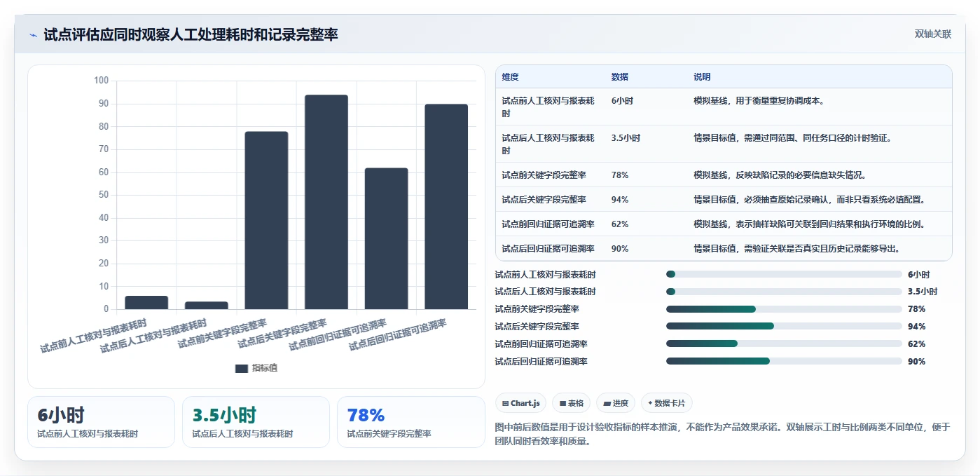Viewport: 980px width, 476px height.
Task: Click the Chart.js chip icon
Action: pos(505,403)
